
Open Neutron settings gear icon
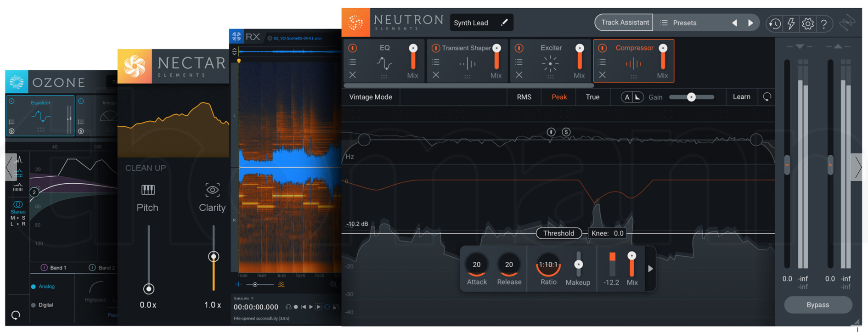click(x=807, y=23)
